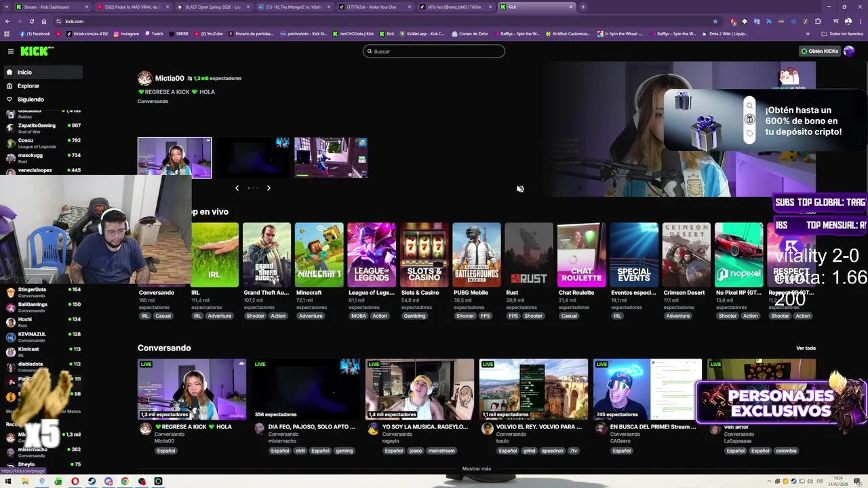
Task: Click the KICK logo
Action: tap(35, 51)
